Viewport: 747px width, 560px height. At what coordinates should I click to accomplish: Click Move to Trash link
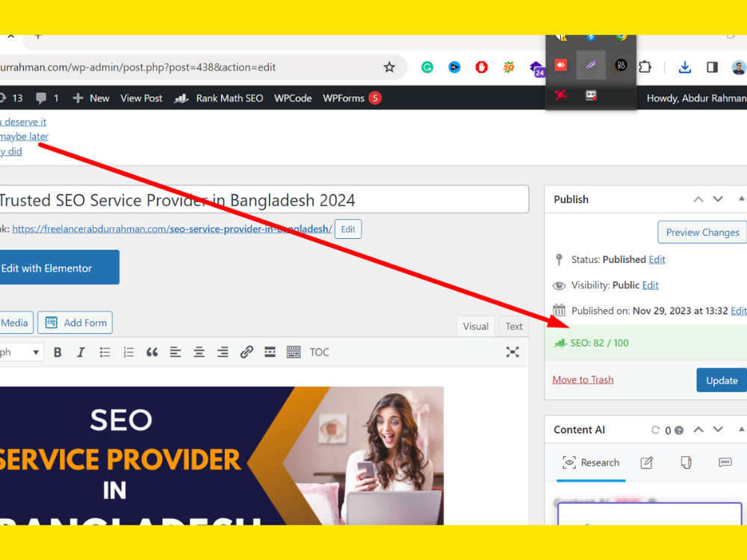(x=583, y=379)
